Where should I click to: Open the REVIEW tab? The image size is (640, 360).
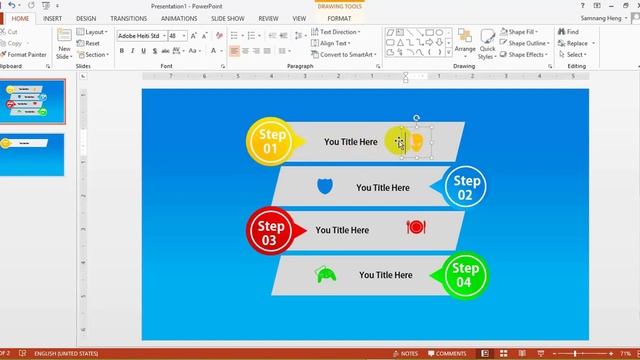click(268, 18)
